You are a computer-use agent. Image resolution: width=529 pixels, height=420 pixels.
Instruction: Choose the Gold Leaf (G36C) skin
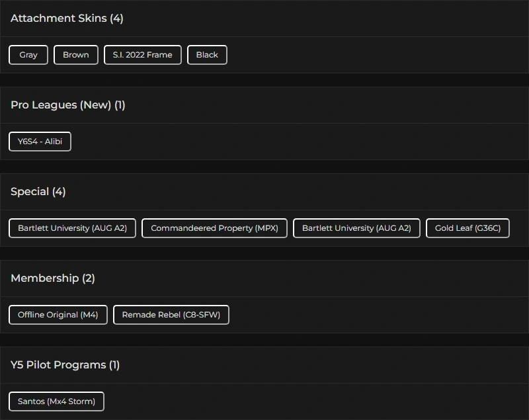pos(468,228)
